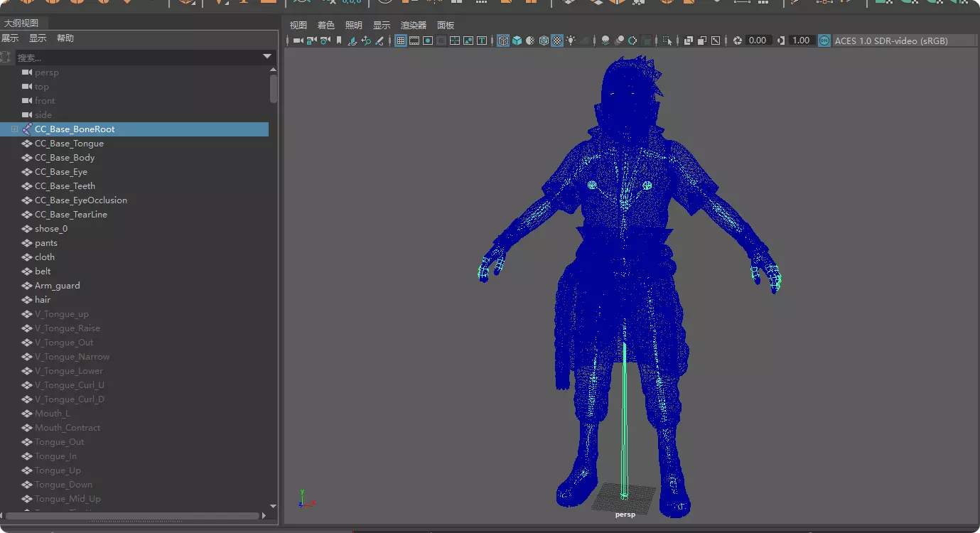The height and width of the screenshot is (533, 980).
Task: Select Arm_guard in outliner
Action: click(x=58, y=286)
